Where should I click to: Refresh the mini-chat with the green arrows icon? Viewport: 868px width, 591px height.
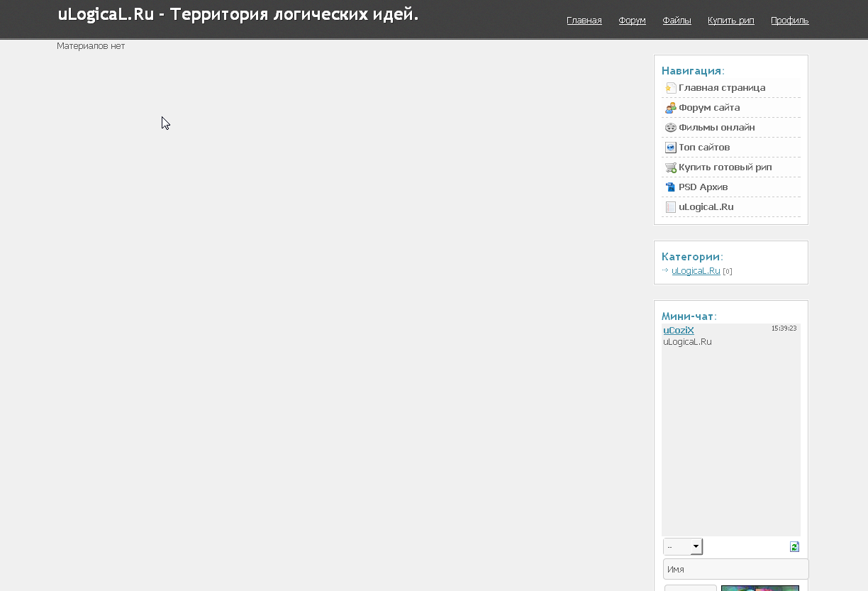click(x=794, y=547)
